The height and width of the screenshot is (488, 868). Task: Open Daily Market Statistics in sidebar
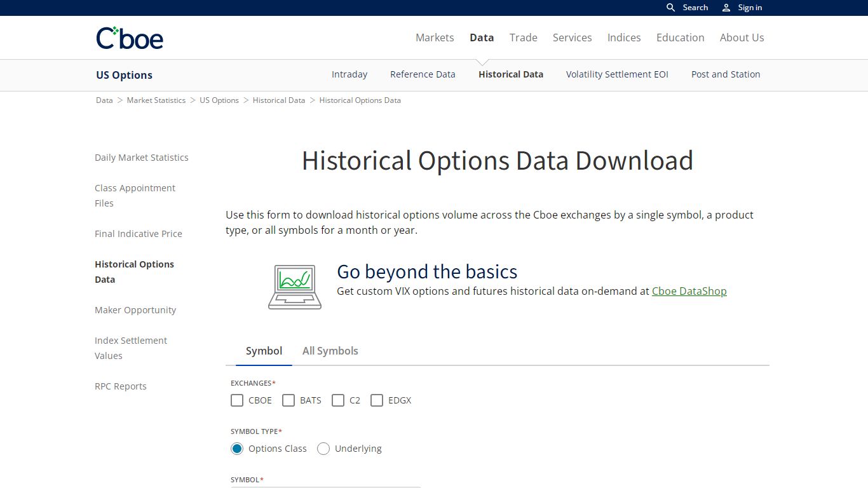pos(142,158)
